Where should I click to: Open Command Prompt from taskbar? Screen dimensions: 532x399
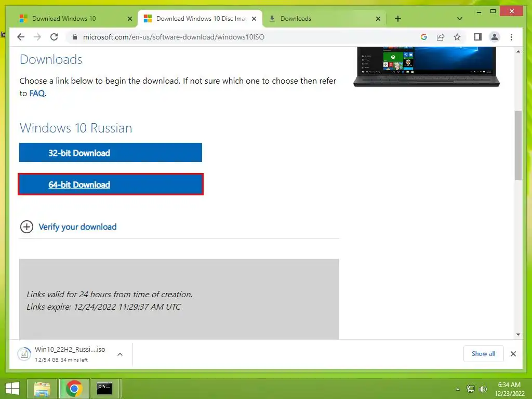point(104,389)
